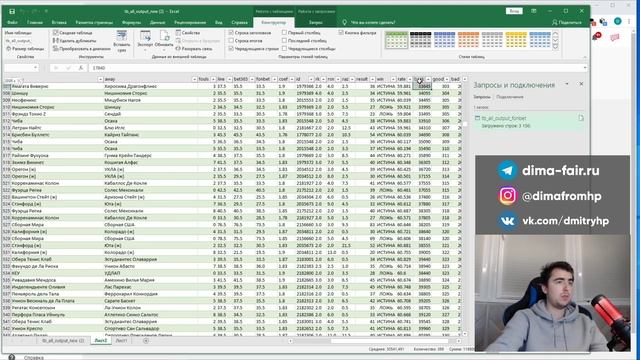Toggle the Строка заголовков checkbox
This screenshot has height=360, width=640.
pos(231,33)
